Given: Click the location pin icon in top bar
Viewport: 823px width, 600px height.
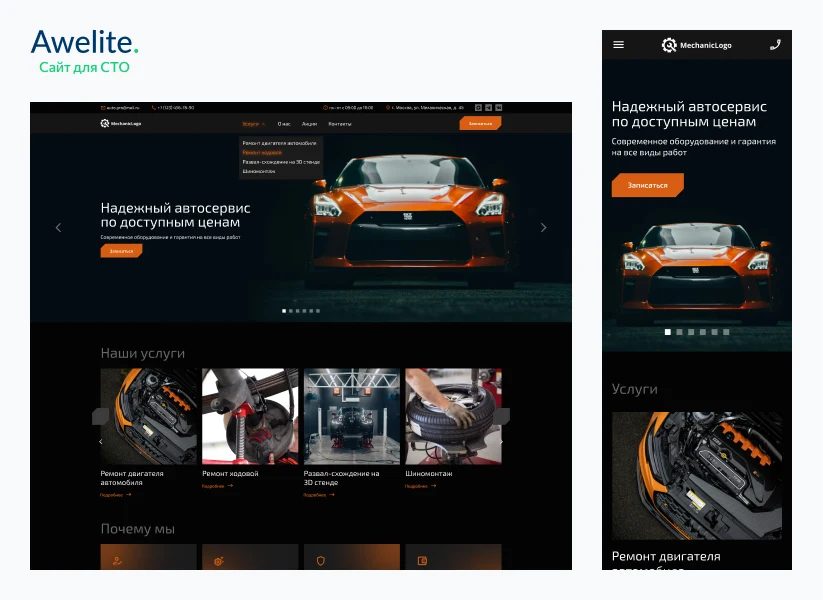Looking at the screenshot, I should point(388,108).
